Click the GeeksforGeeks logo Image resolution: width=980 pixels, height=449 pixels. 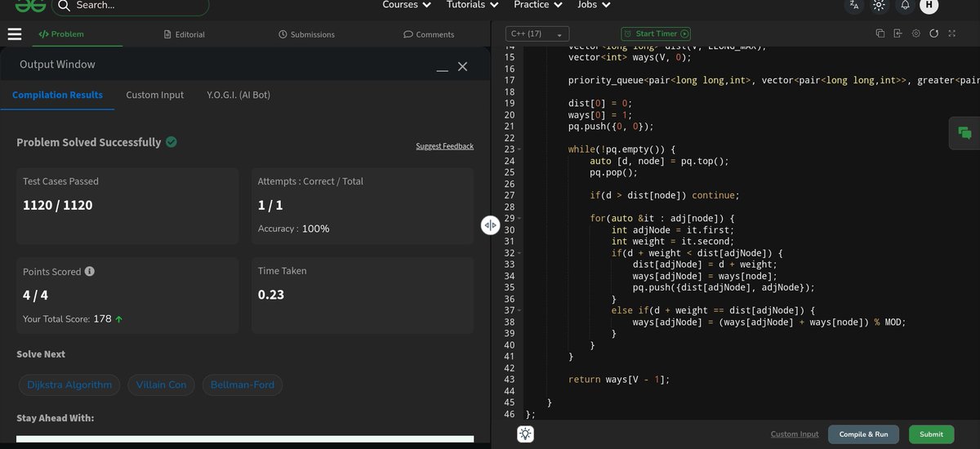[x=30, y=5]
